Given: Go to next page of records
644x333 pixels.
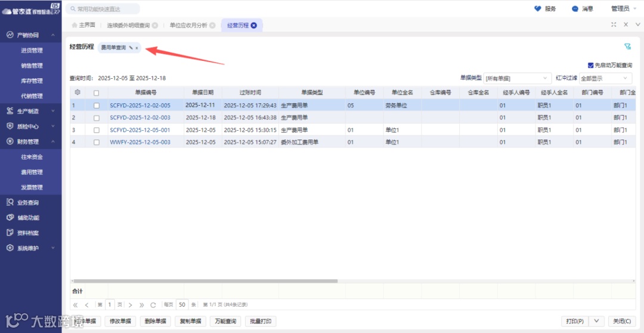Looking at the screenshot, I should (x=130, y=305).
